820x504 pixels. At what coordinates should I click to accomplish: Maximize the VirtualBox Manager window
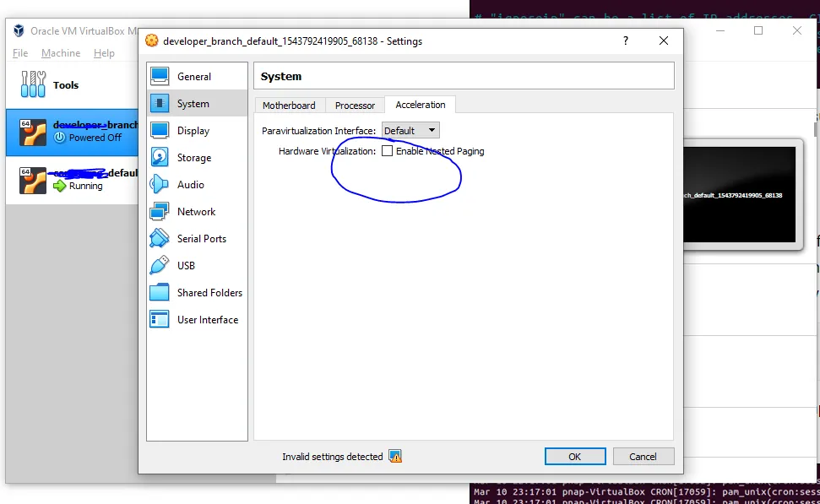point(758,31)
